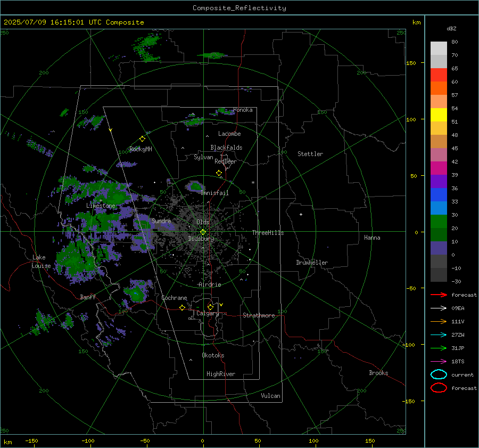Click the cyan 27ZW arrow icon
The height and width of the screenshot is (448, 479).
(x=439, y=335)
